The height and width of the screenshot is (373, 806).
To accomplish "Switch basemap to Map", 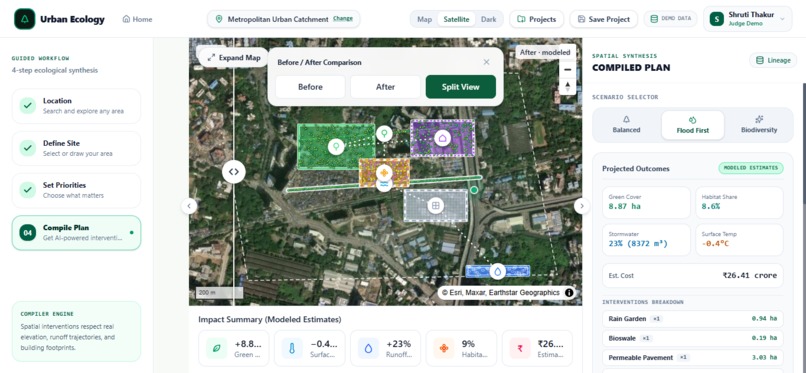I will (x=425, y=20).
